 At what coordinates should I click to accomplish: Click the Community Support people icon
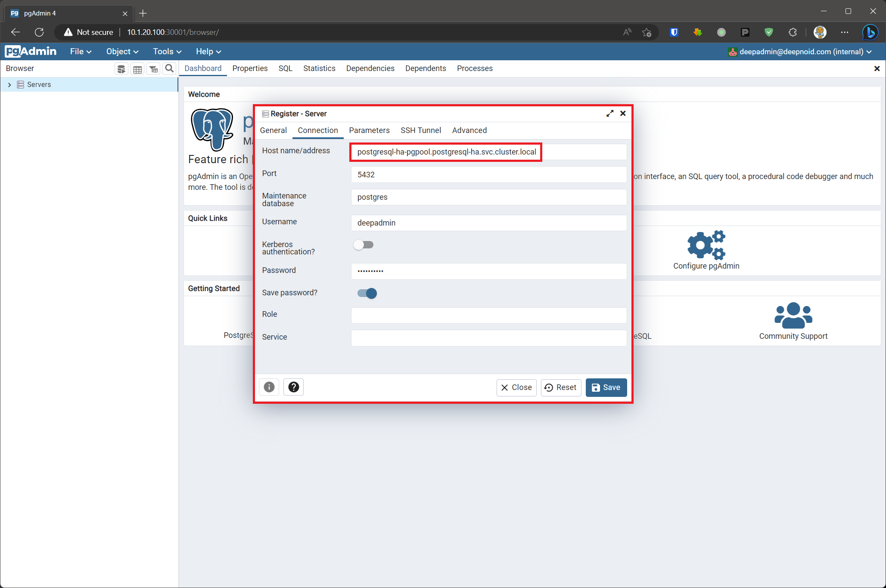(x=793, y=315)
